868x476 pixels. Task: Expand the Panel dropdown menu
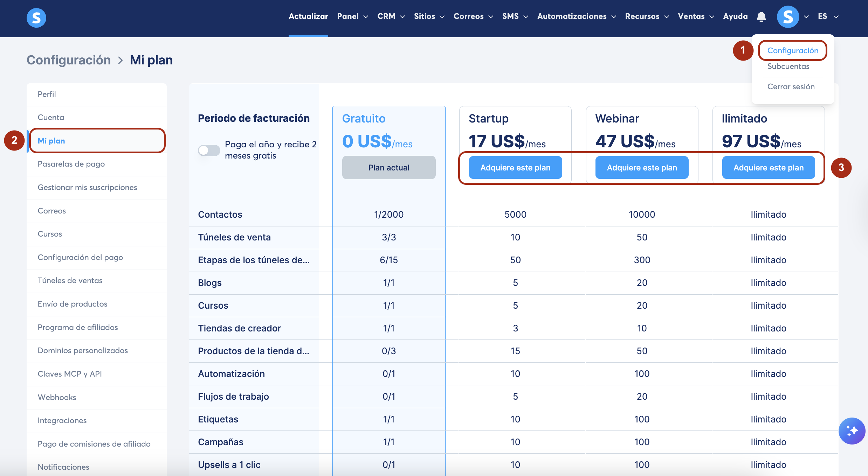[352, 16]
